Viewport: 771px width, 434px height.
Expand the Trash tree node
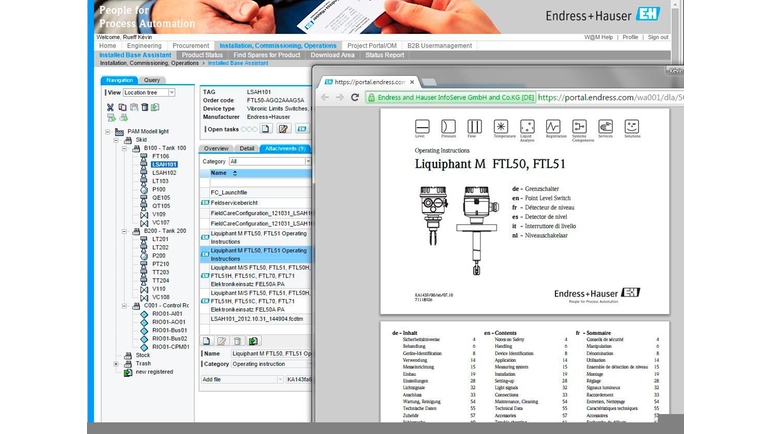[x=116, y=364]
